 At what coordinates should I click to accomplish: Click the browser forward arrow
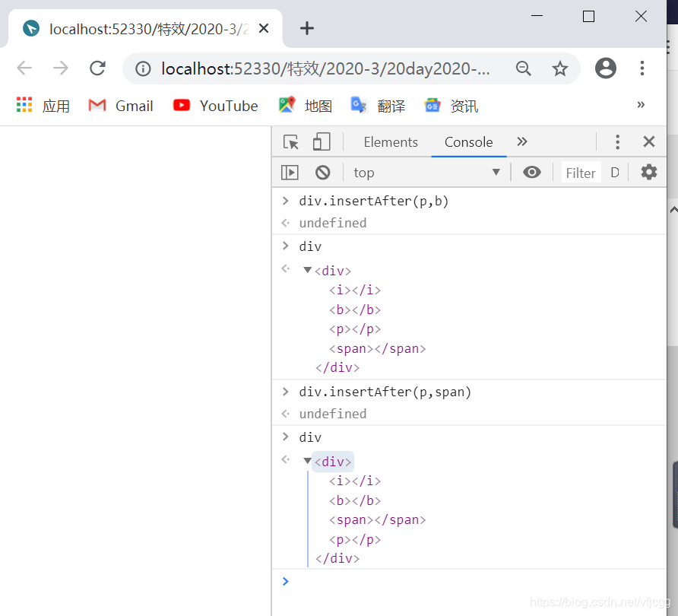(x=61, y=68)
